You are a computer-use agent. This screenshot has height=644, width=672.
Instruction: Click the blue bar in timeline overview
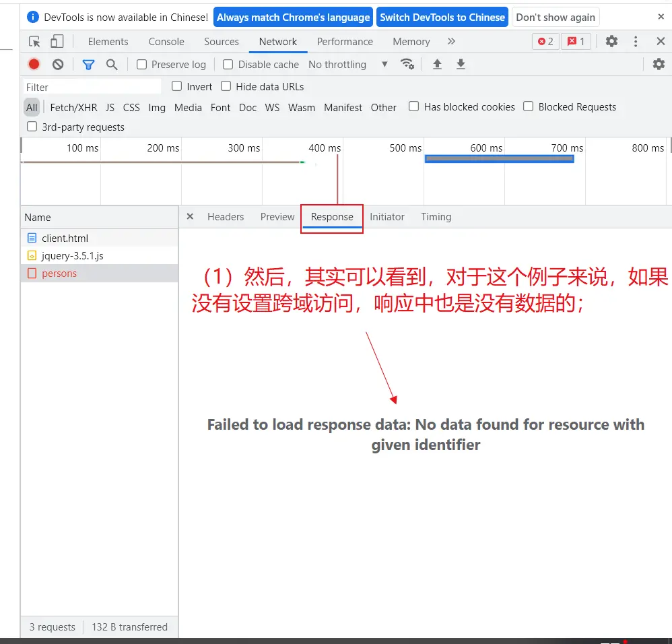pos(499,158)
